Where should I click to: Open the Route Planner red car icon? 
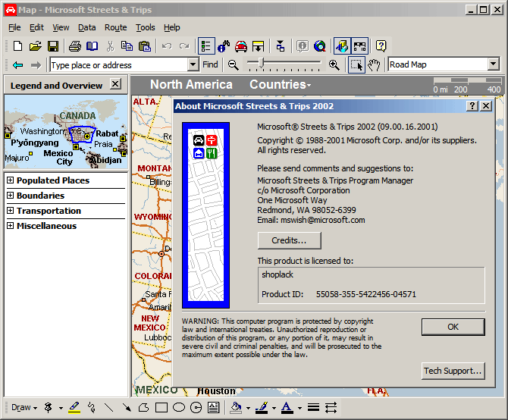click(241, 46)
